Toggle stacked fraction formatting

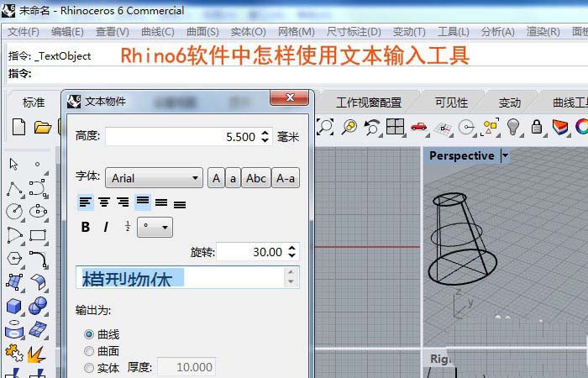click(x=128, y=226)
